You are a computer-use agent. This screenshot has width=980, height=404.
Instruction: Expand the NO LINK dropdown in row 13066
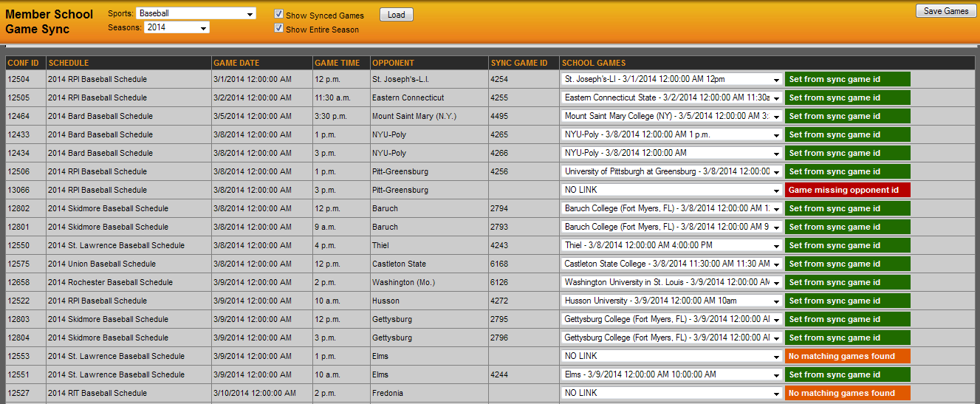click(671, 190)
